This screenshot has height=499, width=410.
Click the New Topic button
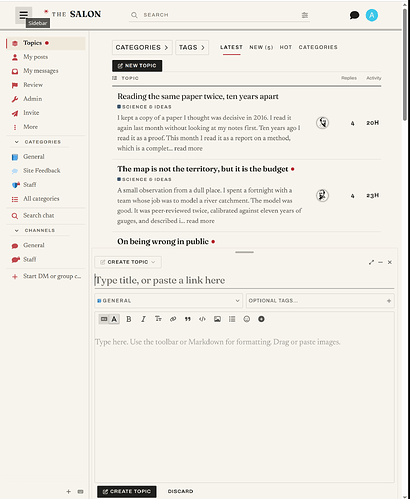pyautogui.click(x=137, y=66)
